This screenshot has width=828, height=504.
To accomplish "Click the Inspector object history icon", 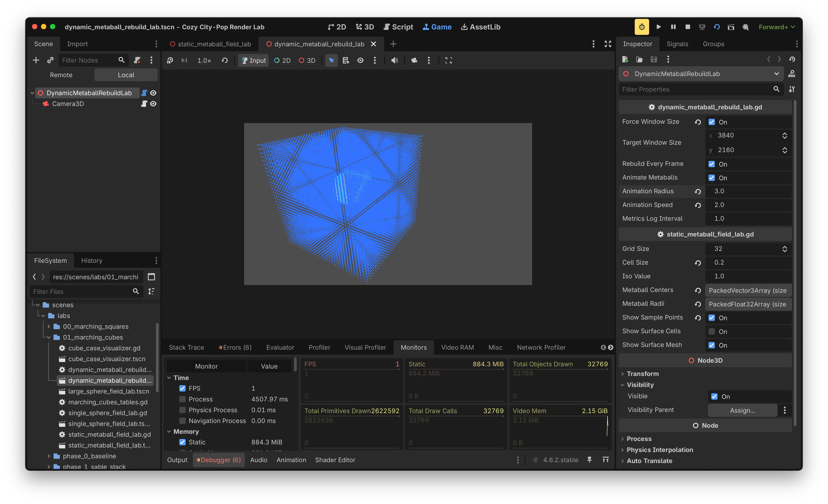I will [x=792, y=59].
